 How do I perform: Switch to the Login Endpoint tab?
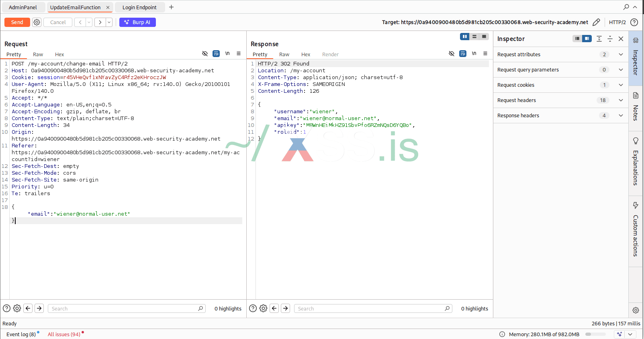[139, 7]
